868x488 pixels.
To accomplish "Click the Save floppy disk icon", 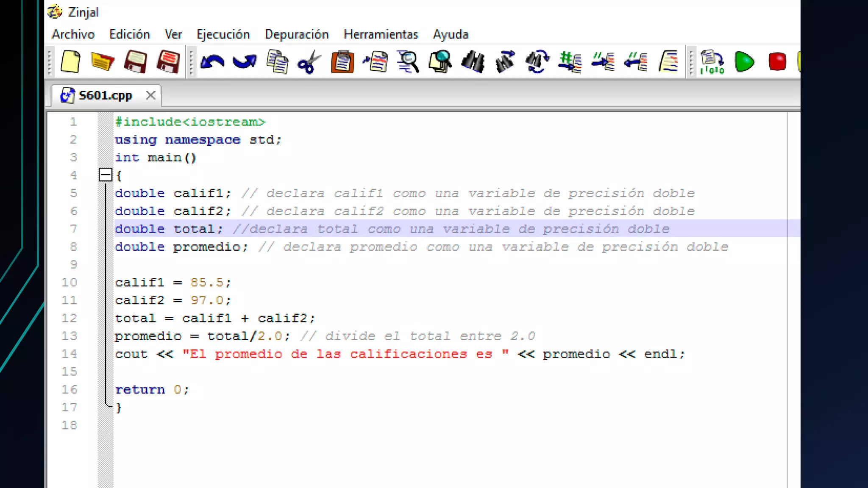I will pos(135,62).
